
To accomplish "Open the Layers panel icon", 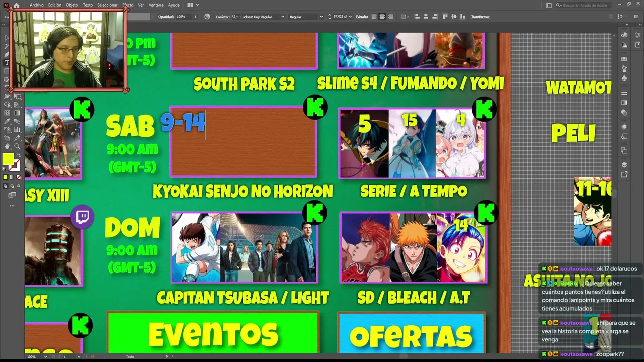I will point(624,164).
